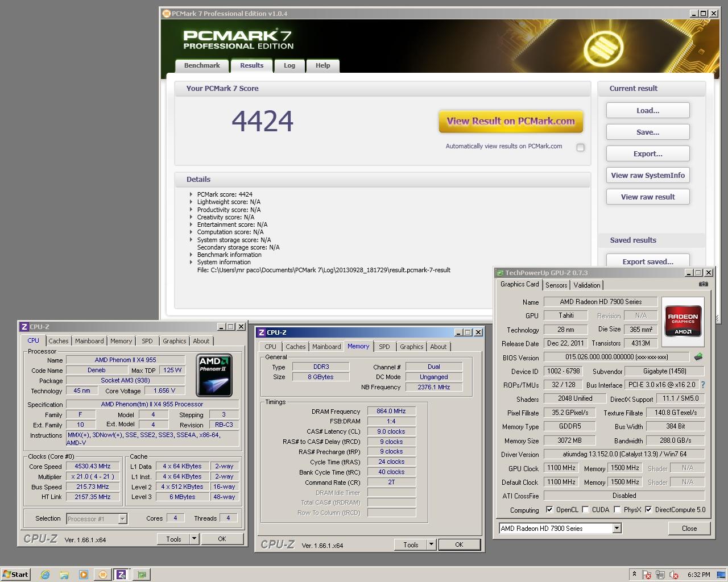This screenshot has height=582, width=728.
Task: Click the Export... button
Action: (x=648, y=153)
